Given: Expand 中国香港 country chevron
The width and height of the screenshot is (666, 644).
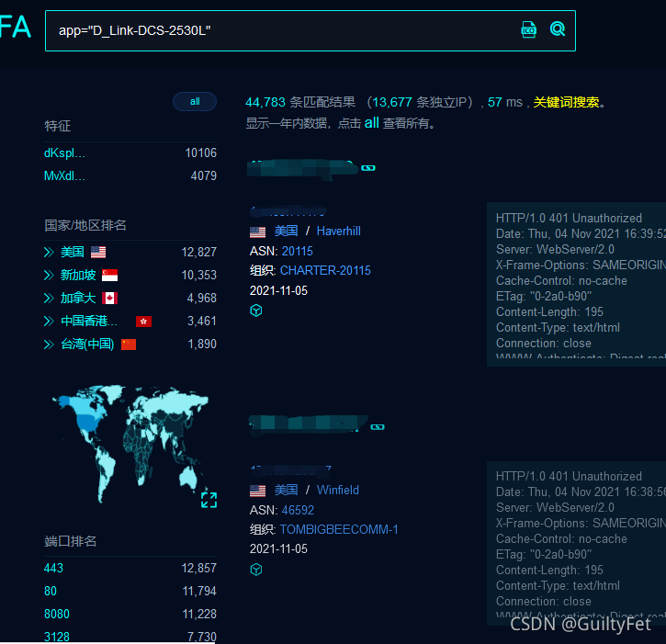Looking at the screenshot, I should 49,322.
